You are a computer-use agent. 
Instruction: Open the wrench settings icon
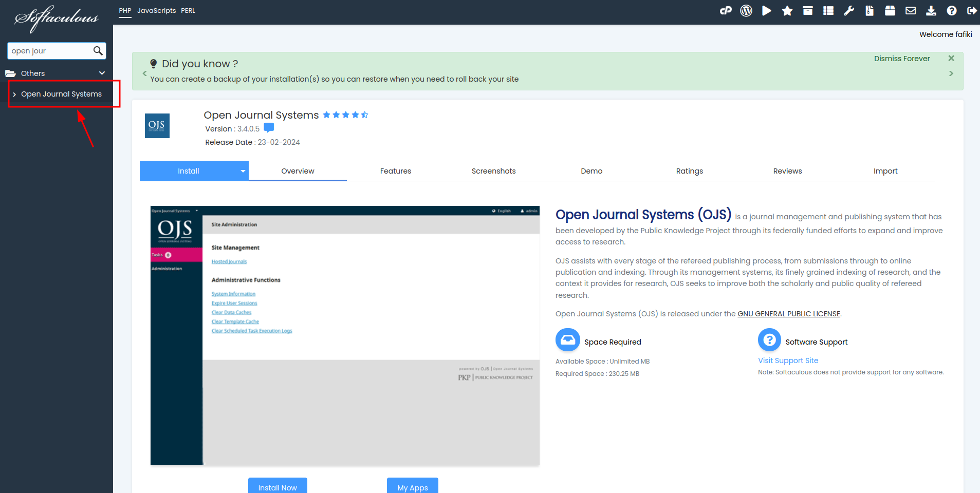pyautogui.click(x=849, y=10)
